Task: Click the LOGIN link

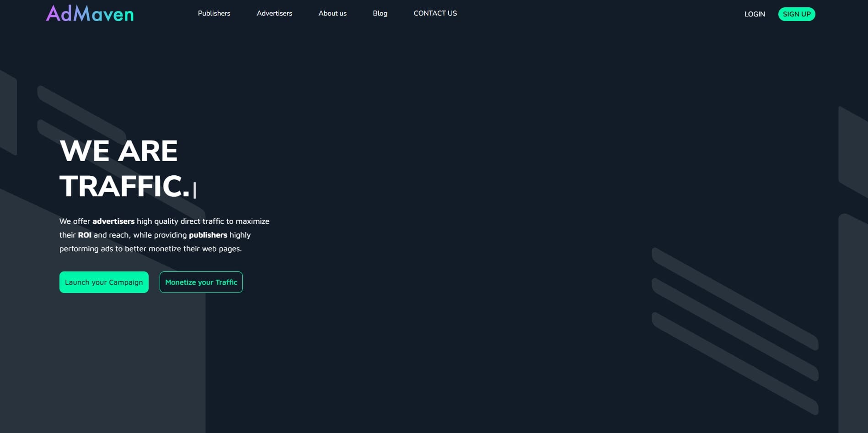Action: (x=754, y=14)
